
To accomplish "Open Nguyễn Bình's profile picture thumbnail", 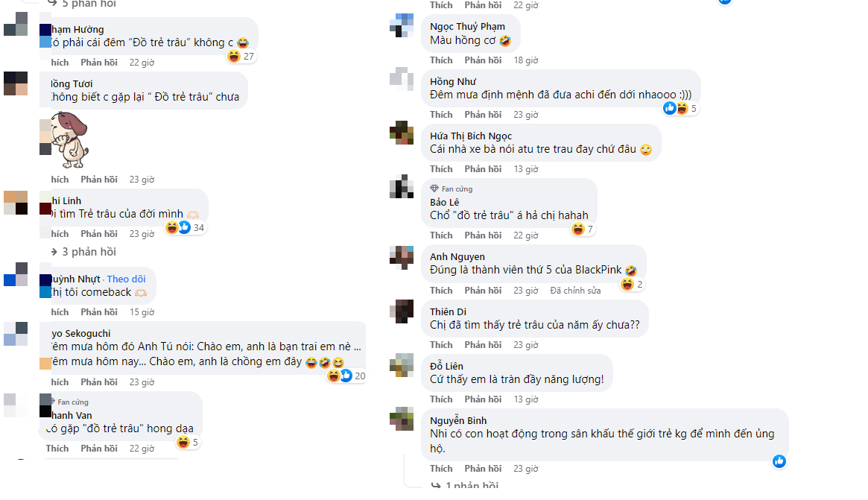I will [x=402, y=420].
